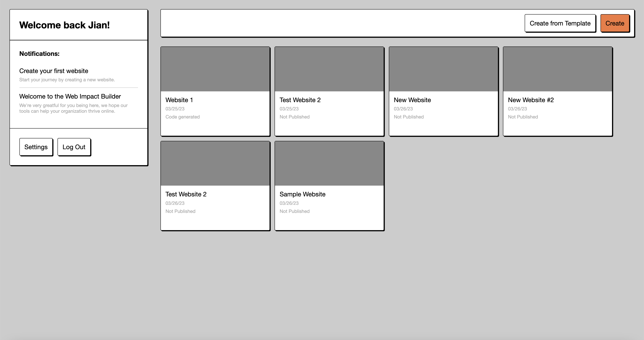Select the New Website #2 title
Viewport: 644px width, 340px height.
point(530,100)
